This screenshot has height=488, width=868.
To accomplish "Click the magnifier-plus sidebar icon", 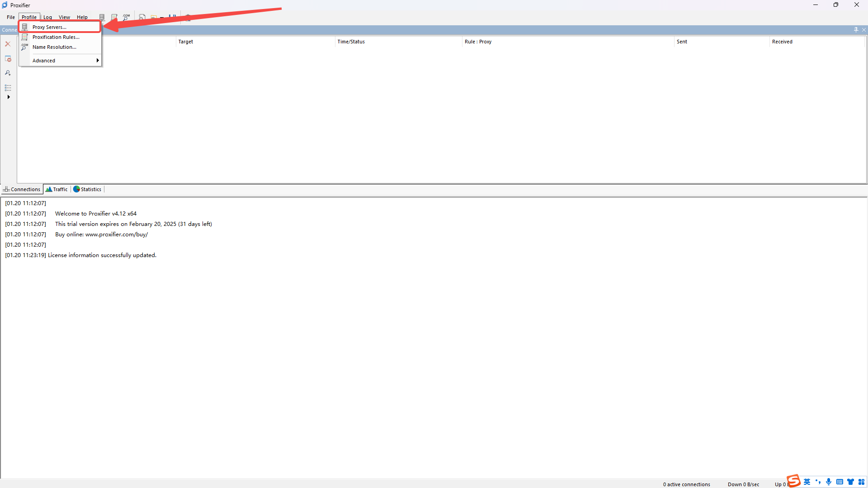I will 8,73.
